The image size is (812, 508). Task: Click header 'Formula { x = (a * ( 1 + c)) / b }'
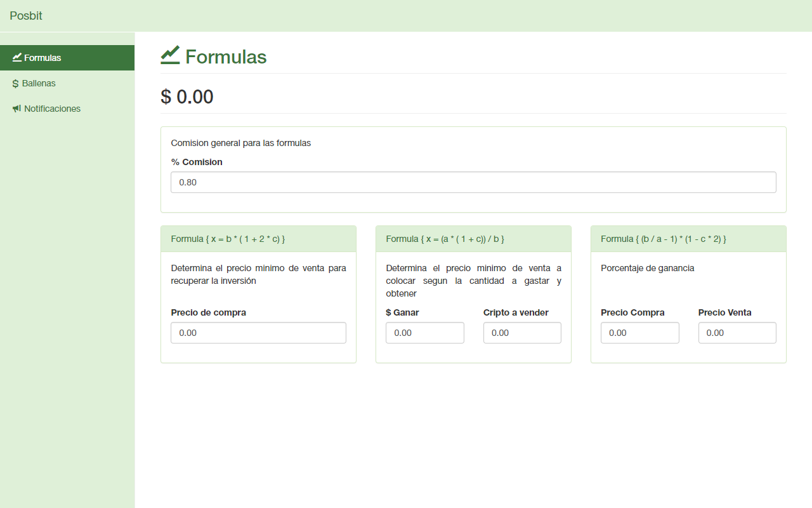(445, 239)
